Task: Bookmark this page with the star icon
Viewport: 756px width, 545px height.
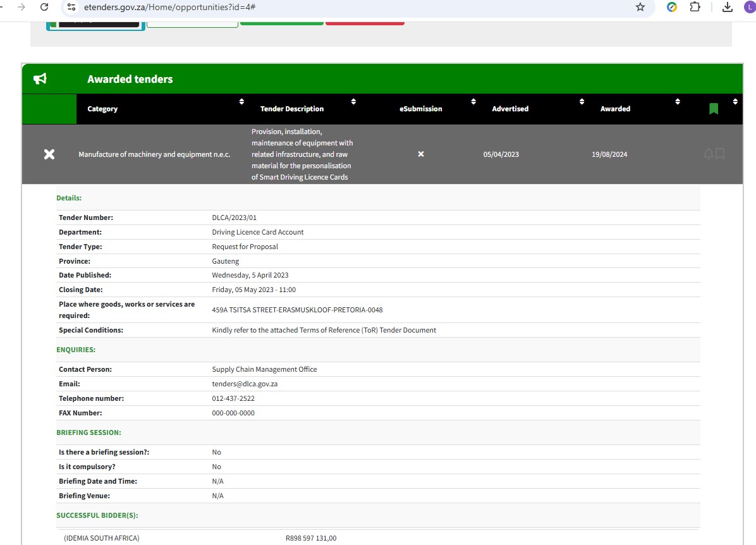Action: (x=640, y=7)
